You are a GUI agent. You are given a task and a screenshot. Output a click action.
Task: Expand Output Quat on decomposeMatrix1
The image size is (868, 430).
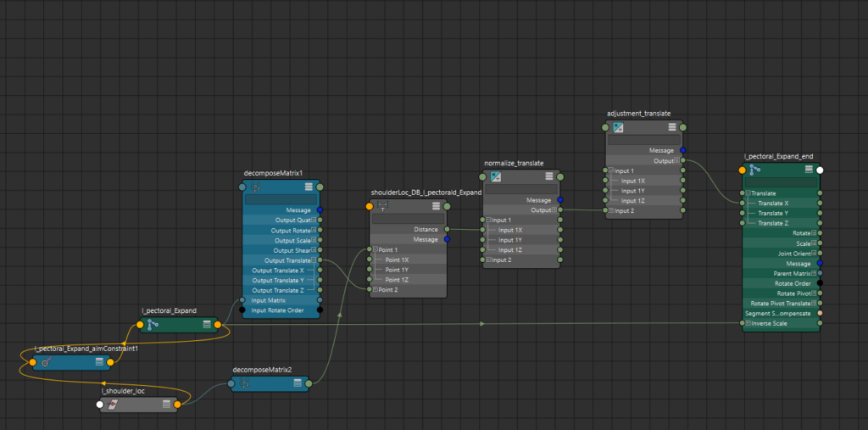[314, 220]
